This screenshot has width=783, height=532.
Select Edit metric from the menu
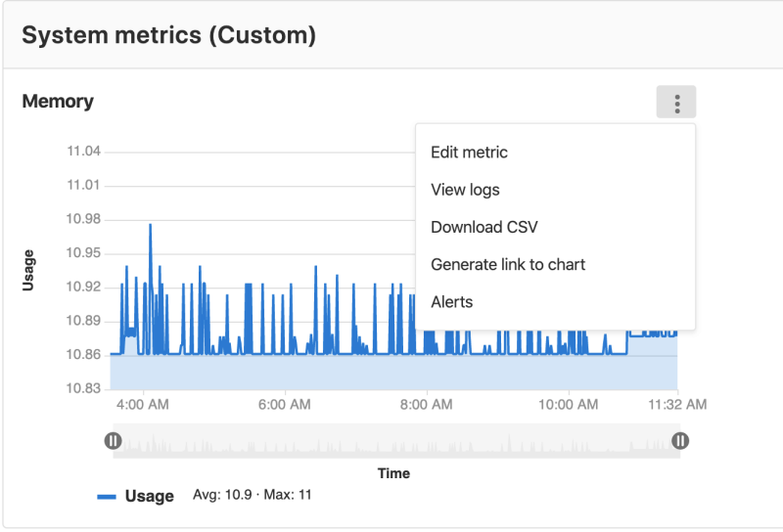point(469,153)
